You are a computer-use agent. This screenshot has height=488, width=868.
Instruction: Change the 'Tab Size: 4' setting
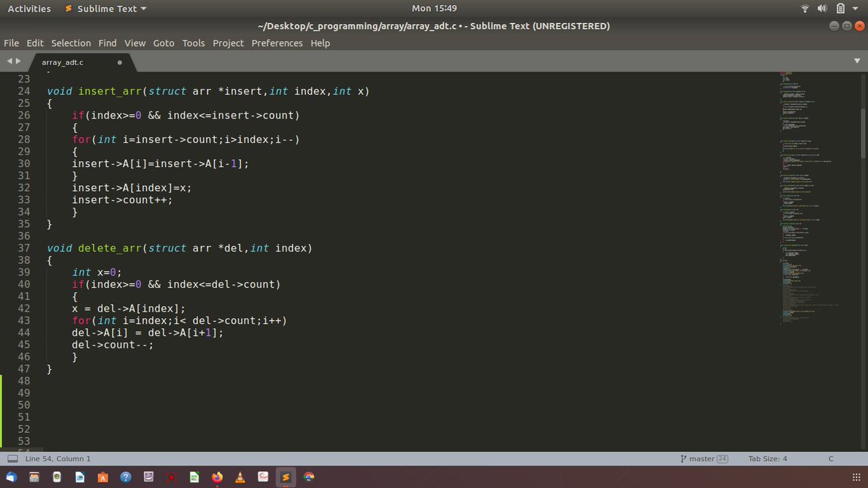pyautogui.click(x=767, y=458)
